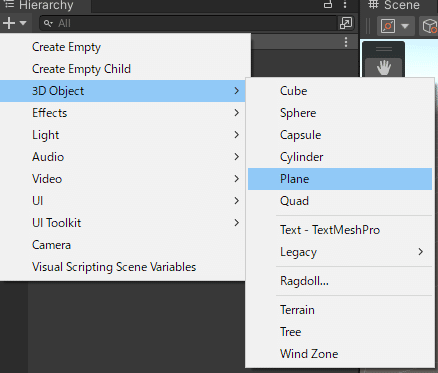Click the search-by-type icon in Hierarchy search
The image size is (438, 373).
(346, 23)
